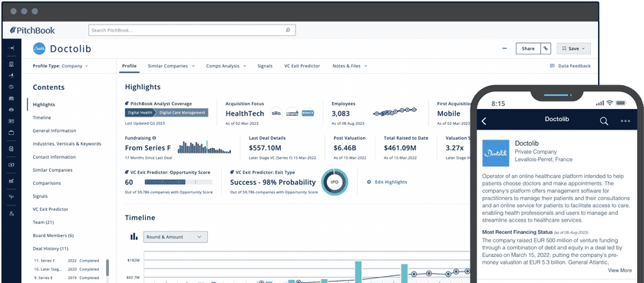The height and width of the screenshot is (283, 644).
Task: Click the IPO donut chart
Action: (335, 182)
